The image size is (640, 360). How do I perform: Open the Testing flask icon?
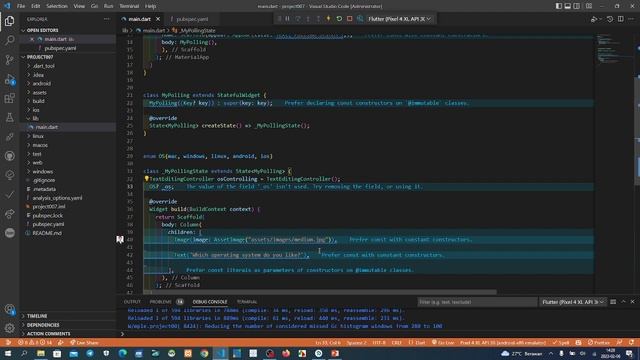click(9, 118)
